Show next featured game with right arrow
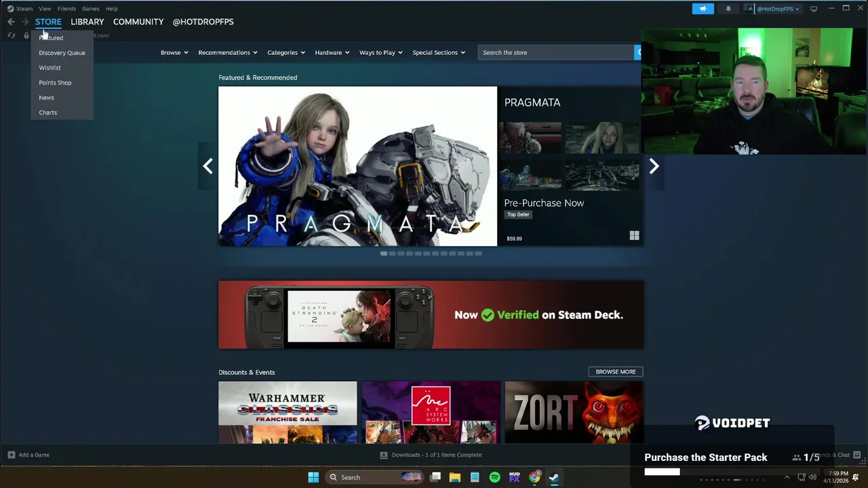 (x=654, y=166)
